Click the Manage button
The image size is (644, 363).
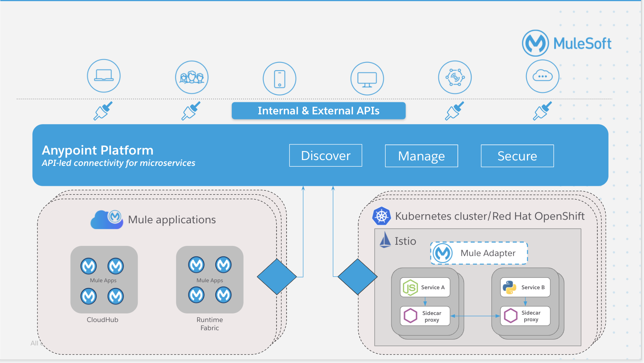421,156
